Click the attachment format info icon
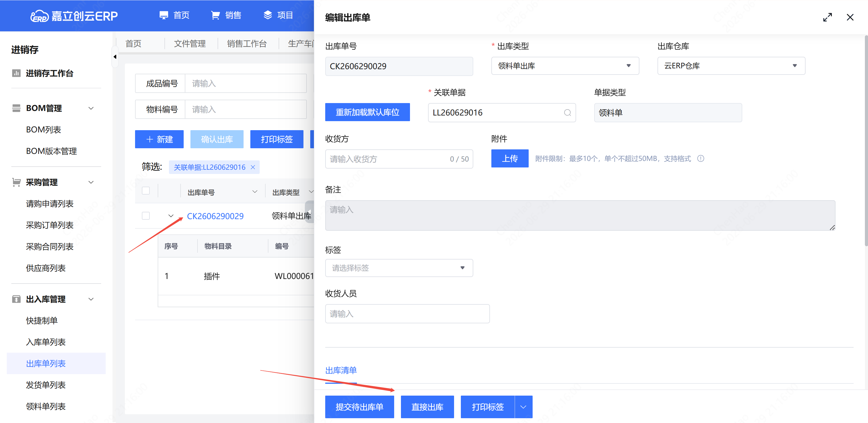Screen dimensions: 868x423 pos(700,158)
